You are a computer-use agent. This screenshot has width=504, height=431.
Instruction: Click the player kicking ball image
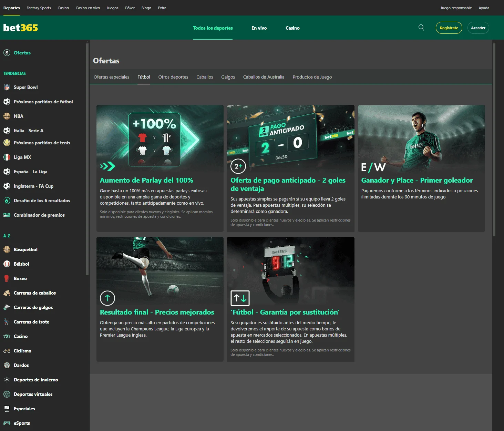click(160, 271)
